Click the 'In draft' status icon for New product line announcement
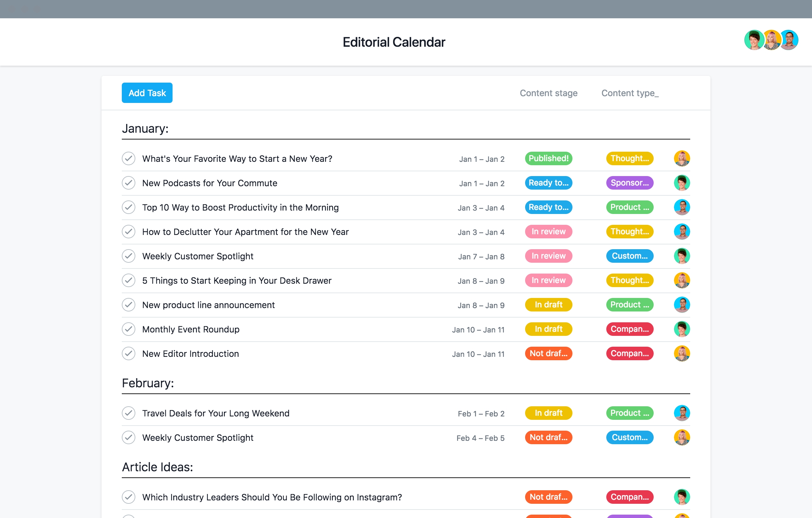This screenshot has width=812, height=518. (548, 304)
